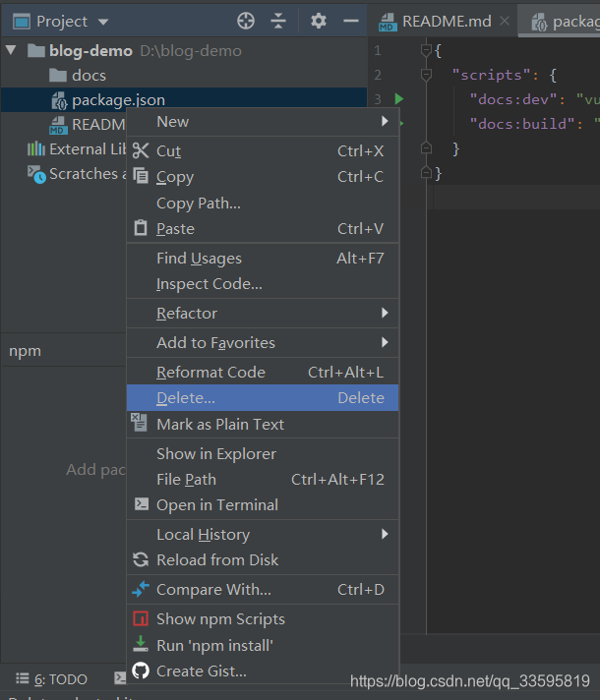Select Reformat Code menu entry

(263, 373)
